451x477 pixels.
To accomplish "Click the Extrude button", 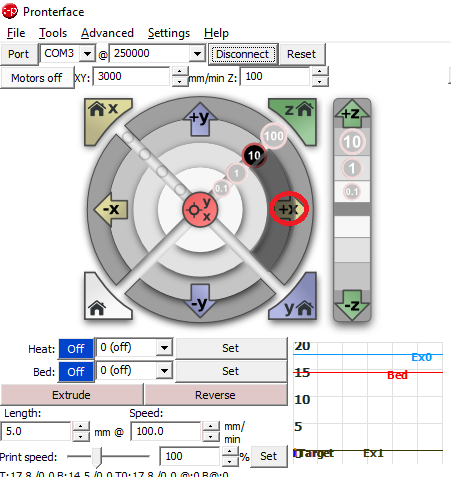I will 72,395.
